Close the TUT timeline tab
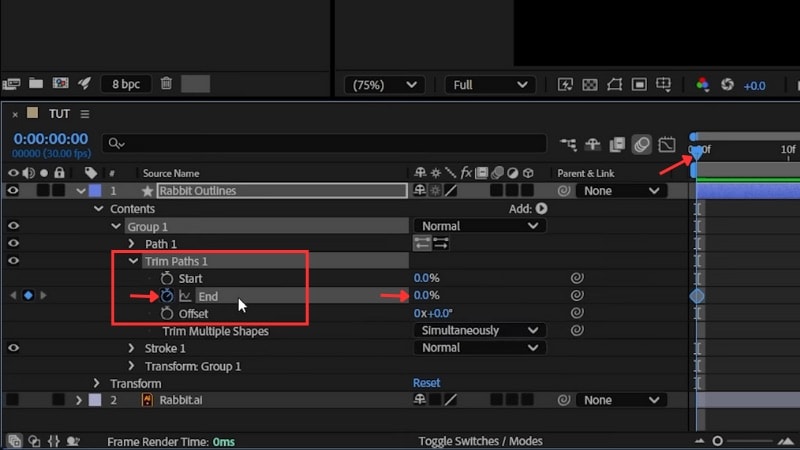The height and width of the screenshot is (450, 800). click(15, 114)
